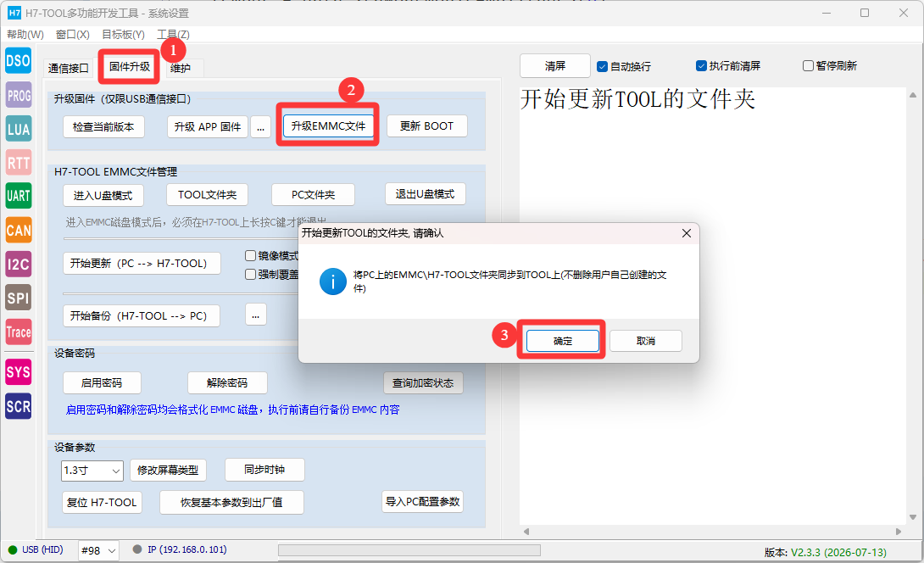Select the PROG programmer icon
Image resolution: width=924 pixels, height=563 pixels.
(x=19, y=95)
